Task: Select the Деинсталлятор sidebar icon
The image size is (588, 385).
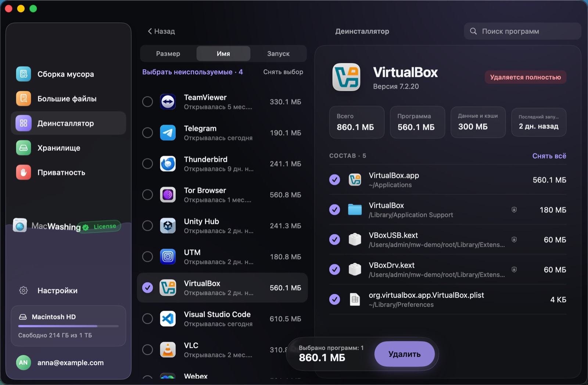Action: click(x=24, y=123)
